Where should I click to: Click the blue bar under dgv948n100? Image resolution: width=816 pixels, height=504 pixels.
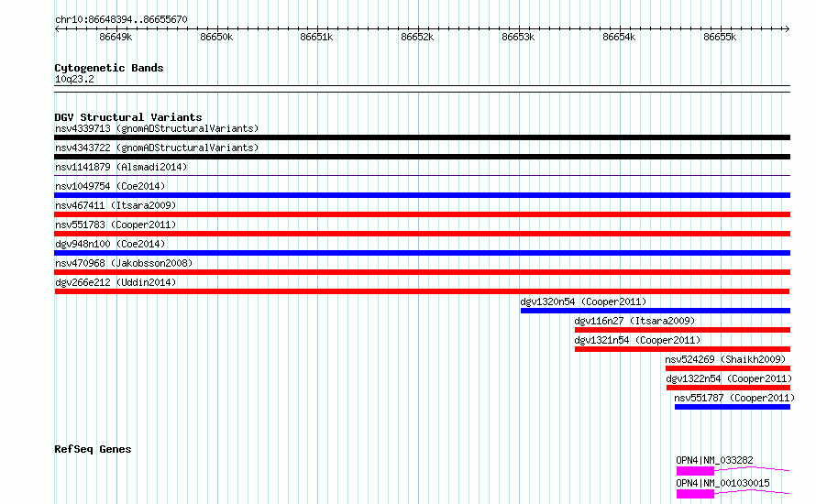[x=422, y=253]
